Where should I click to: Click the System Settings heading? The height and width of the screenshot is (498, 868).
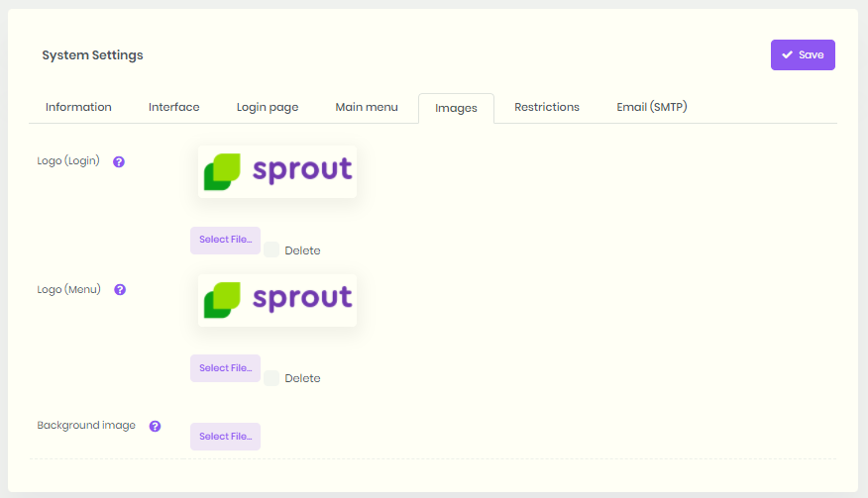(x=92, y=55)
